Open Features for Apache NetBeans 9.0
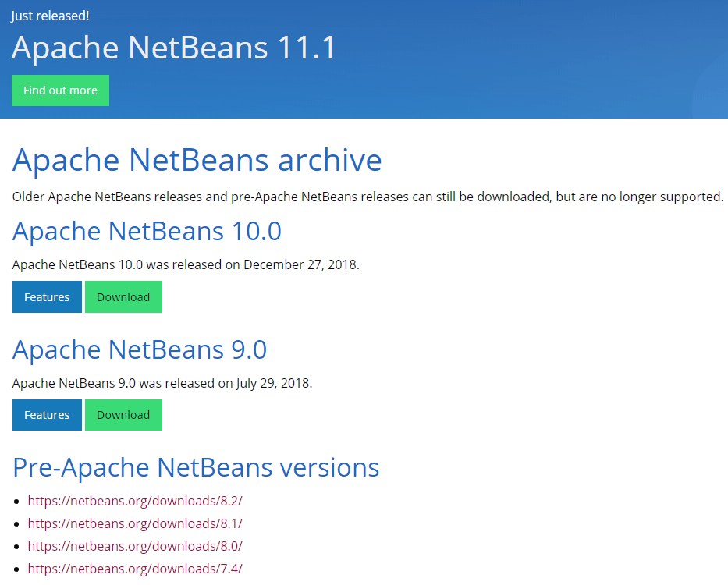The image size is (728, 585). click(x=47, y=415)
